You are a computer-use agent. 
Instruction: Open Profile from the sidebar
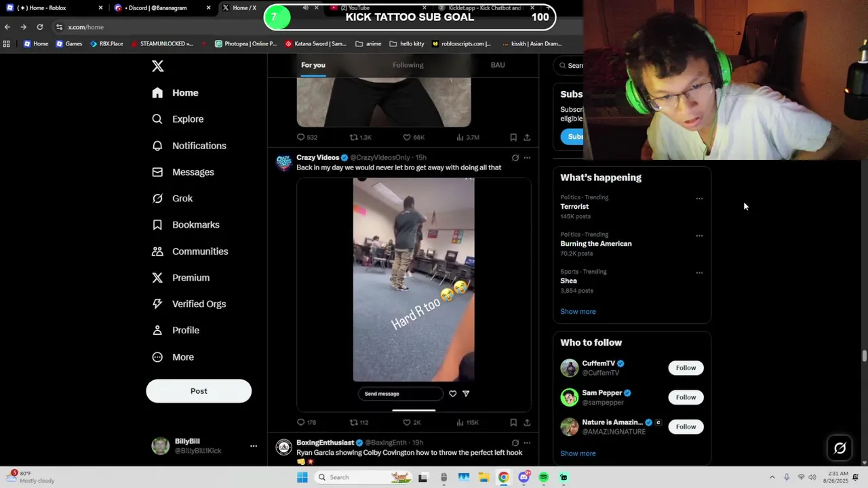pyautogui.click(x=176, y=331)
